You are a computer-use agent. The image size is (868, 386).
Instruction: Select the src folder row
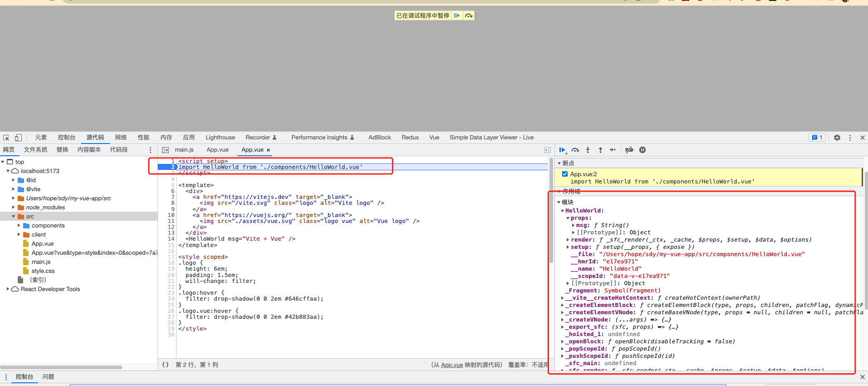tap(78, 217)
